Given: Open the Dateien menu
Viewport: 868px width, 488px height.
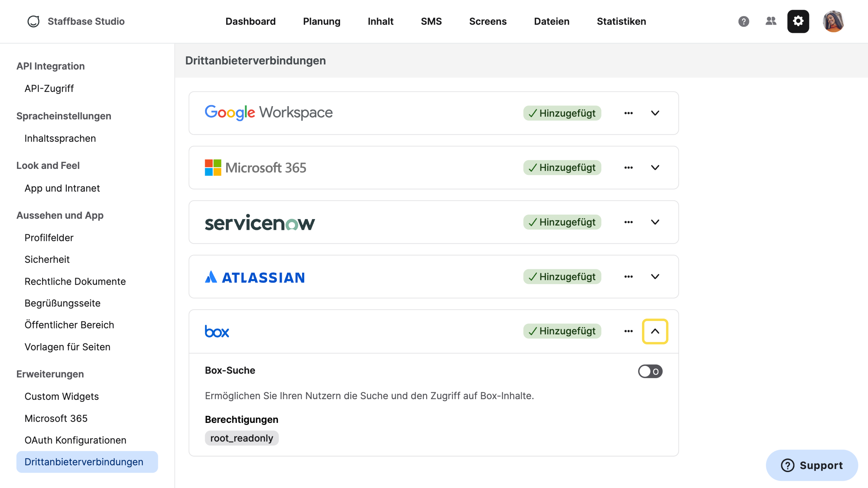Looking at the screenshot, I should [x=552, y=21].
